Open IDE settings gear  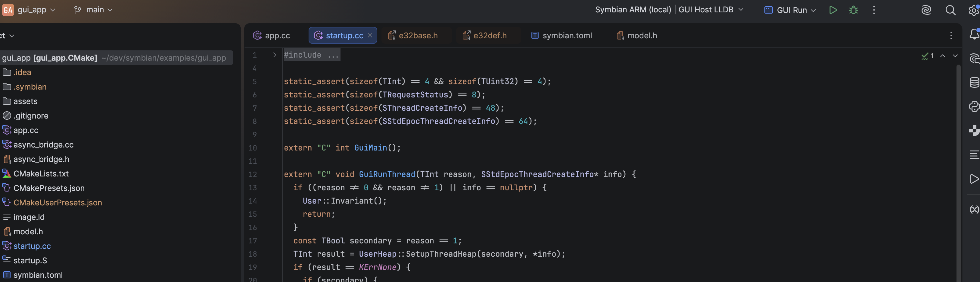[974, 10]
